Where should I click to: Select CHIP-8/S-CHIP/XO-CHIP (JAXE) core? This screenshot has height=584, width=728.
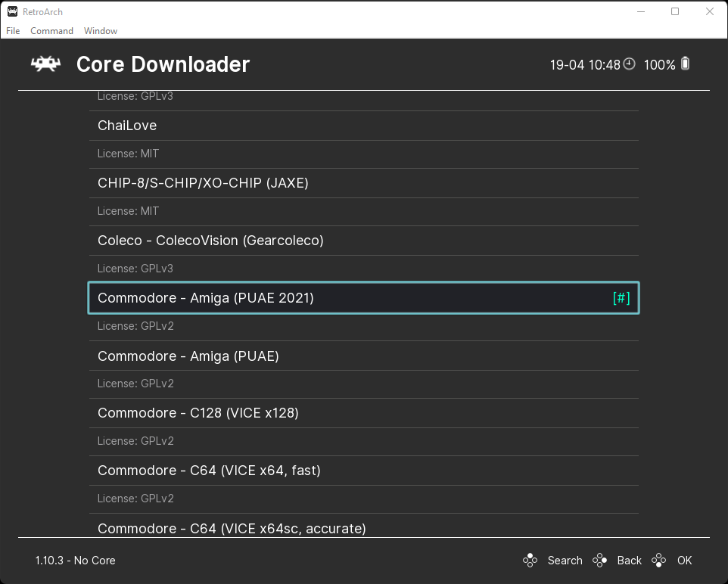pyautogui.click(x=364, y=183)
